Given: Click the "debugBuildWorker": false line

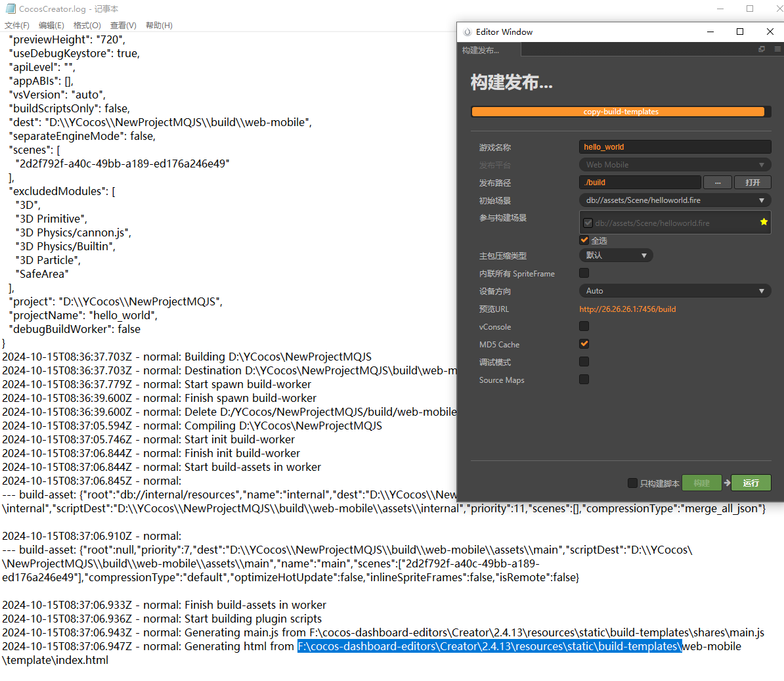Looking at the screenshot, I should [74, 330].
